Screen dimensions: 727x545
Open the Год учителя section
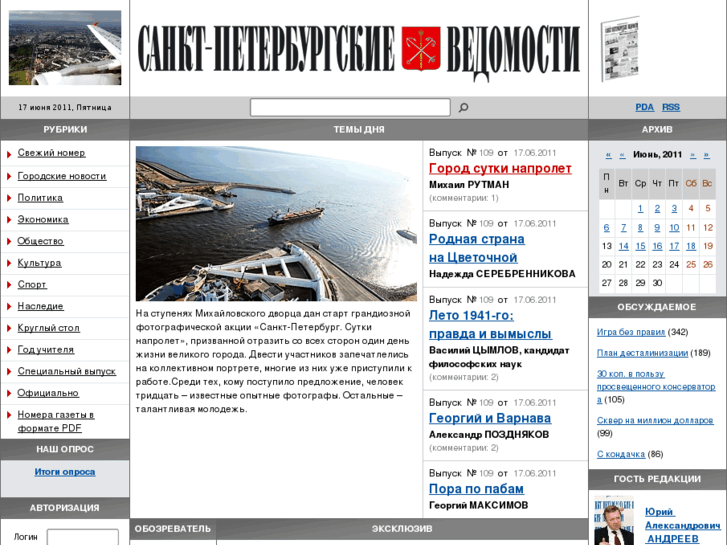click(45, 350)
